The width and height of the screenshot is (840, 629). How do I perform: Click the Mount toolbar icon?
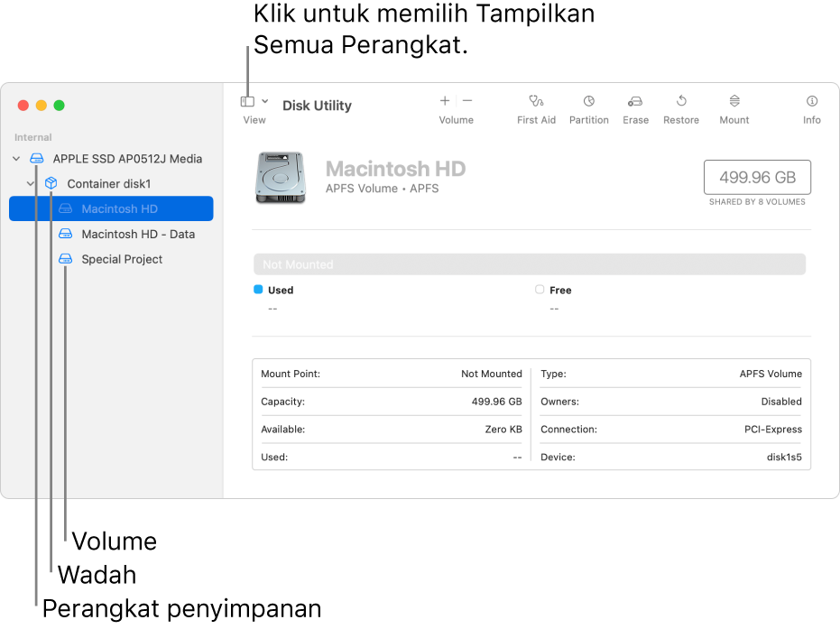point(734,101)
